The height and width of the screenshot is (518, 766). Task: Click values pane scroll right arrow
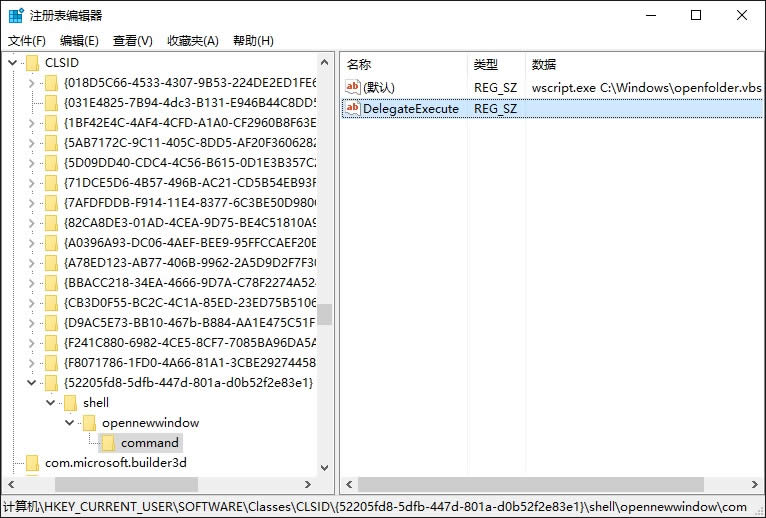755,484
